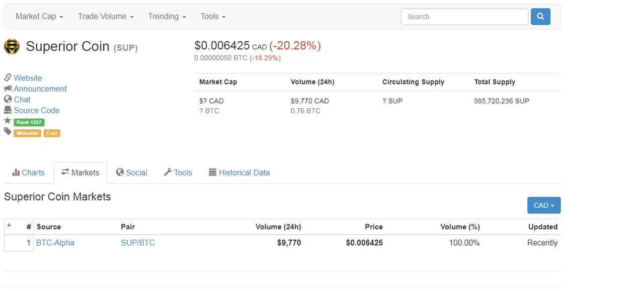Open the SUP/BTC pair link
Screen dimensions: 644x291
pos(138,243)
